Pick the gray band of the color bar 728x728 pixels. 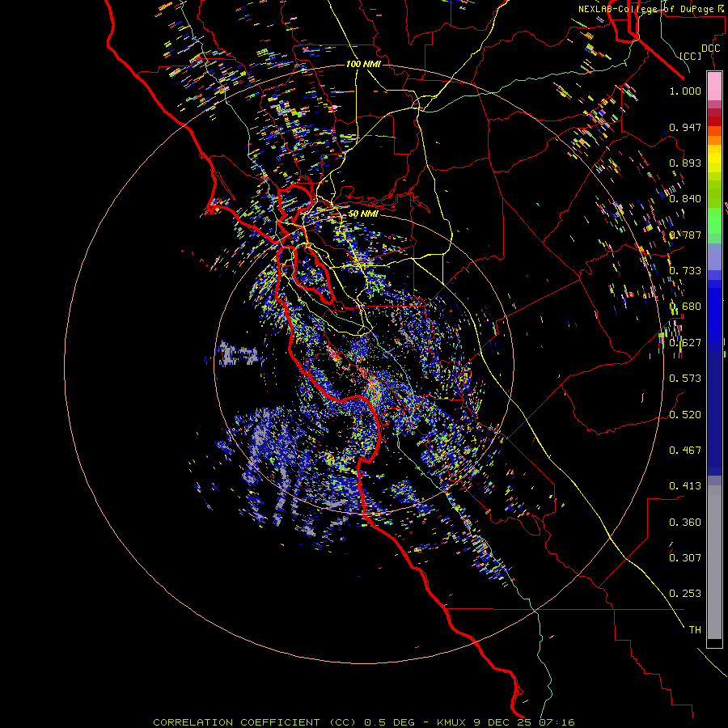point(714,562)
